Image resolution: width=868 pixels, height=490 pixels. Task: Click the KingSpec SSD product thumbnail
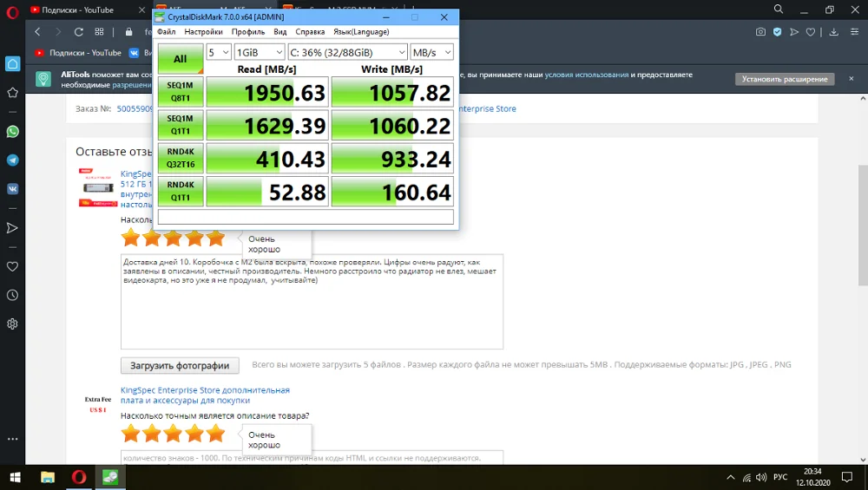pos(98,188)
